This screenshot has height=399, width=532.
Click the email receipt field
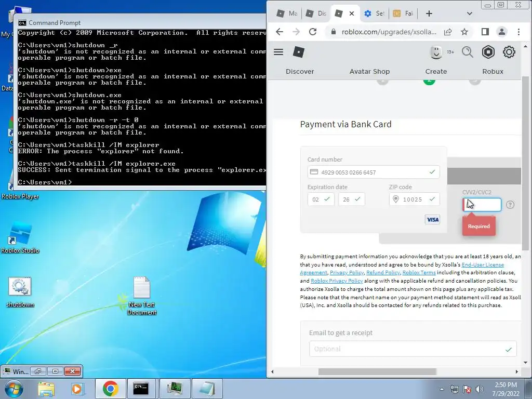click(x=413, y=349)
